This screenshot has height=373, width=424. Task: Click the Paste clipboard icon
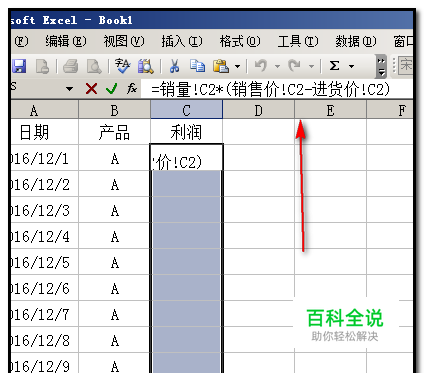221,66
